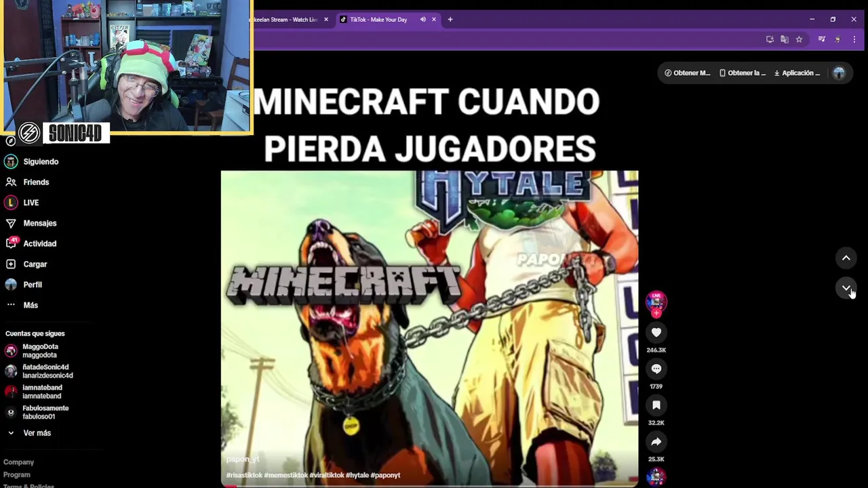Viewport: 868px width, 488px height.
Task: Open a new browser tab with plus
Action: coord(450,20)
